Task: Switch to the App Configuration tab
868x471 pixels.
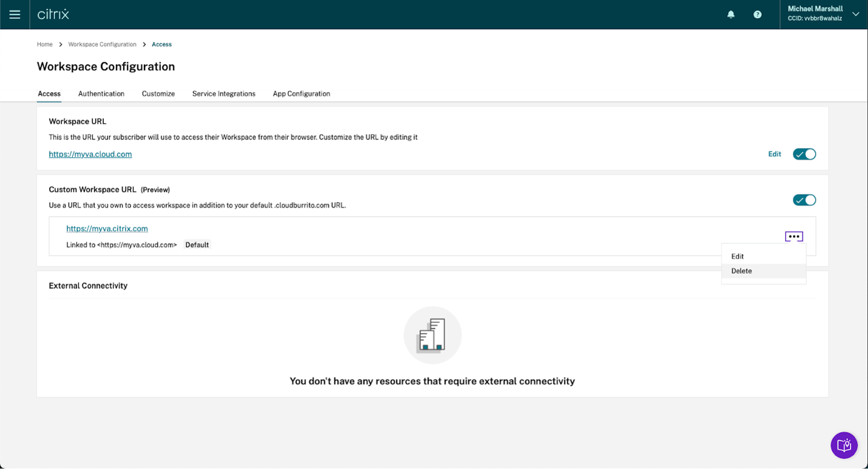Action: coord(302,94)
